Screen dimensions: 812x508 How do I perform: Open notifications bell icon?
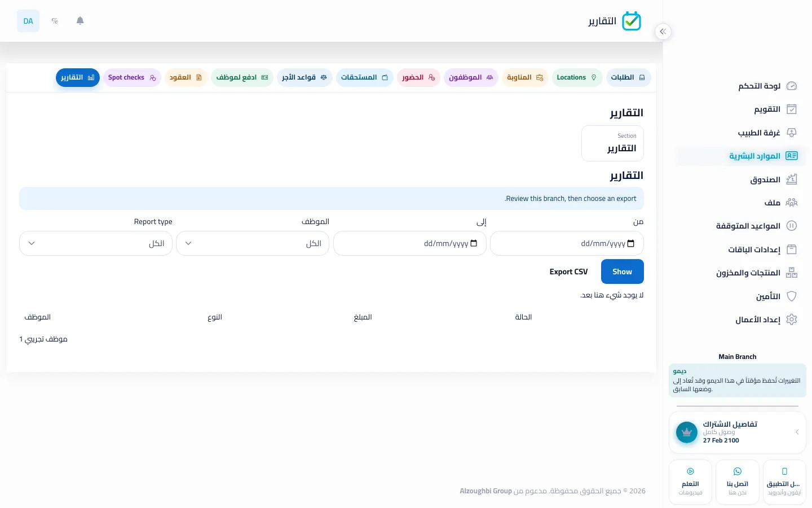click(x=80, y=21)
